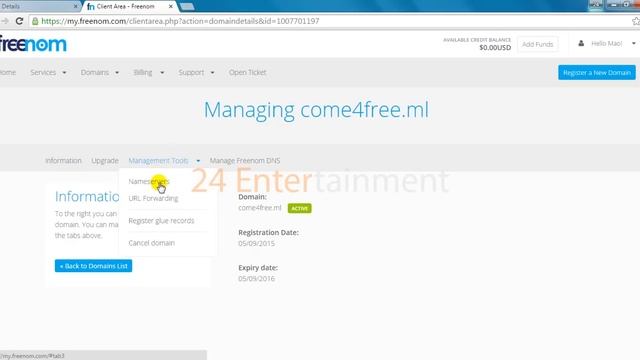Open a new browser tab

(x=187, y=7)
